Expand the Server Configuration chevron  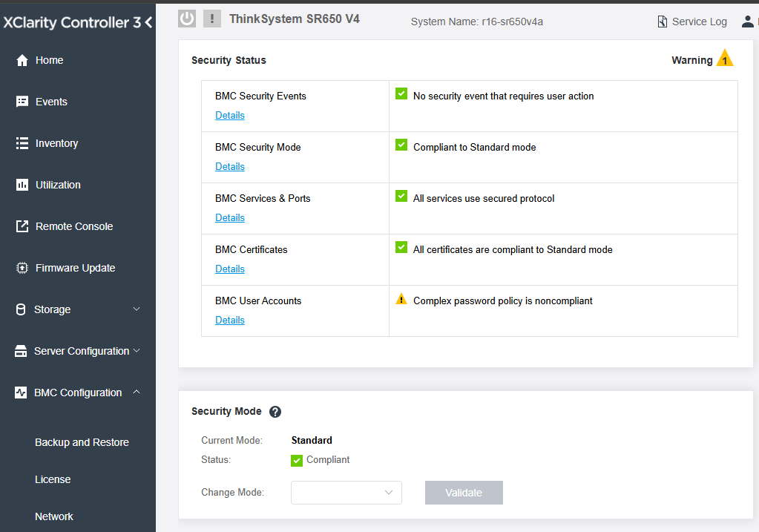[x=137, y=350]
